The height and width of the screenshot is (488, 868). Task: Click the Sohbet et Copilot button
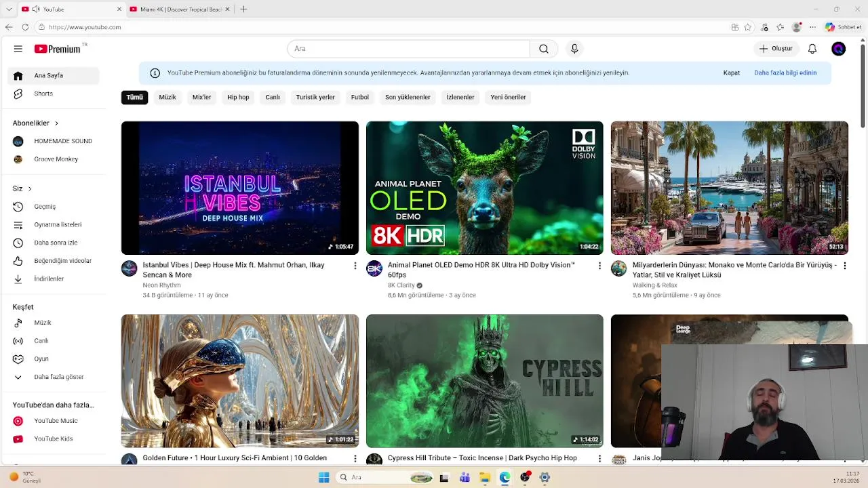pyautogui.click(x=843, y=27)
